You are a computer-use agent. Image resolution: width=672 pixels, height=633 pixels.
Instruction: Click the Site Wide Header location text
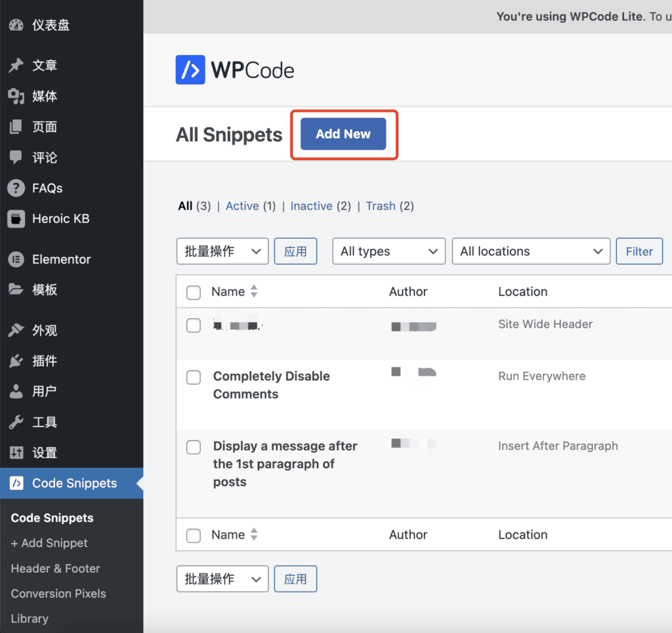tap(545, 324)
